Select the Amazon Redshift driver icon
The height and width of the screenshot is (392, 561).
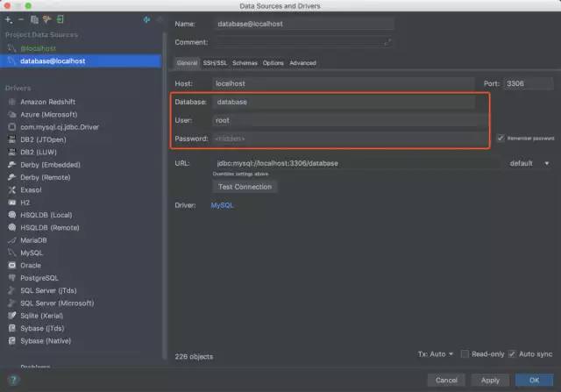point(12,102)
